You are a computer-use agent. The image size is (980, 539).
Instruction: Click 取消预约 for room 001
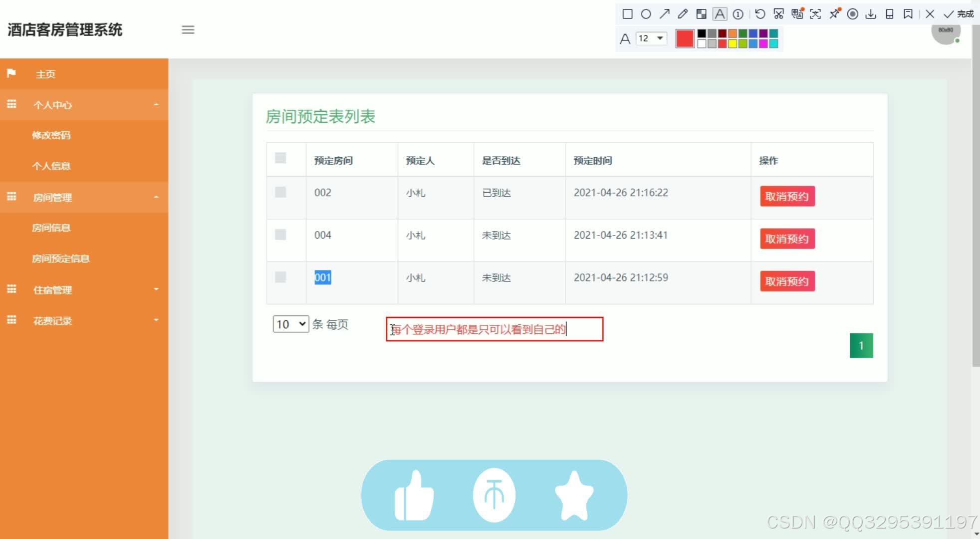coord(787,281)
